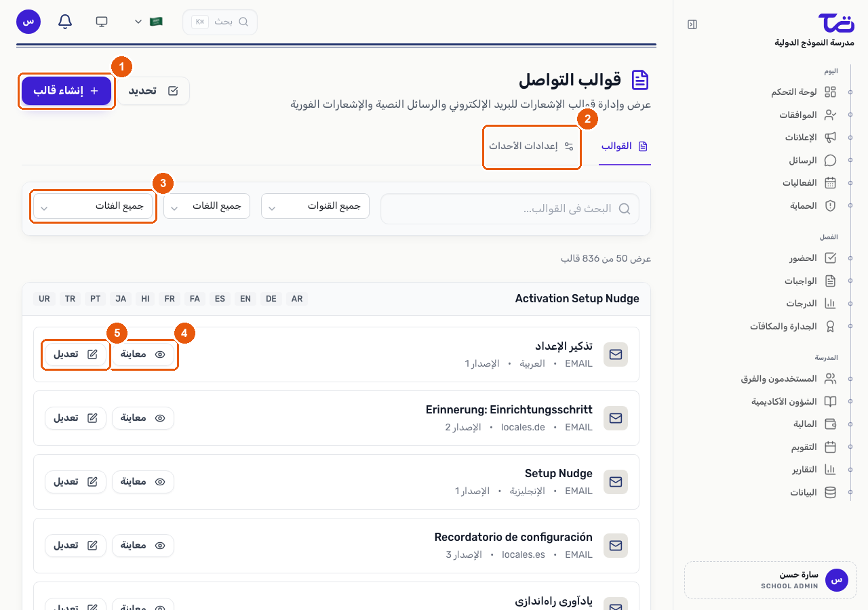Screen dimensions: 868x610
Task: Open سارة حسن profile card
Action: [x=771, y=580]
